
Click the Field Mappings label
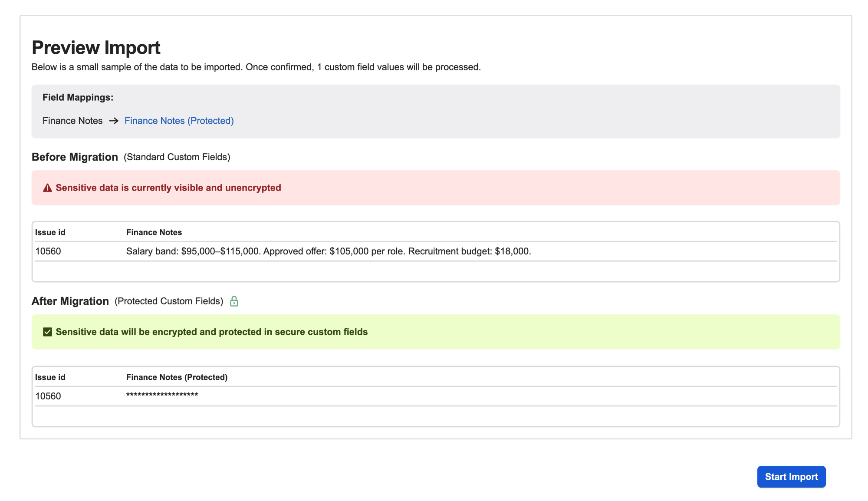[x=78, y=97]
